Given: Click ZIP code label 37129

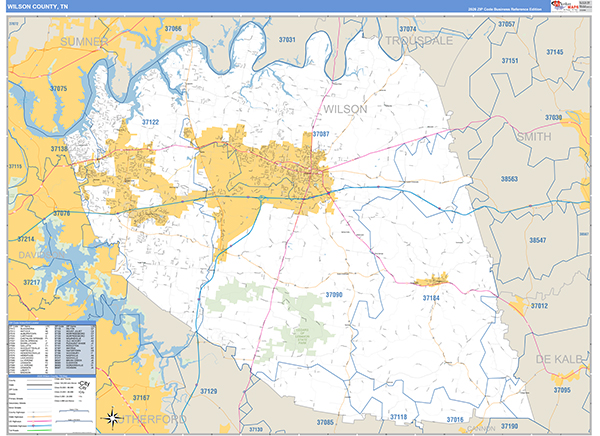Looking at the screenshot, I should click(209, 391).
